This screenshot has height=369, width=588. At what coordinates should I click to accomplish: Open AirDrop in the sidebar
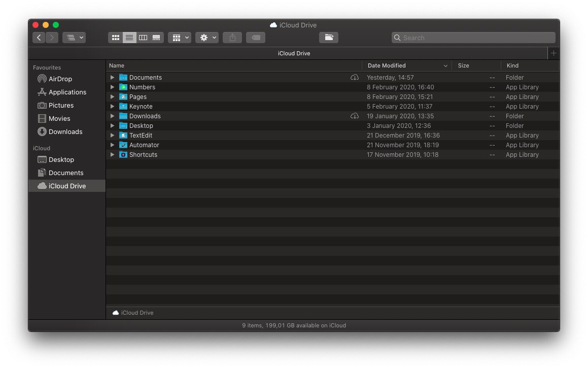coord(60,79)
